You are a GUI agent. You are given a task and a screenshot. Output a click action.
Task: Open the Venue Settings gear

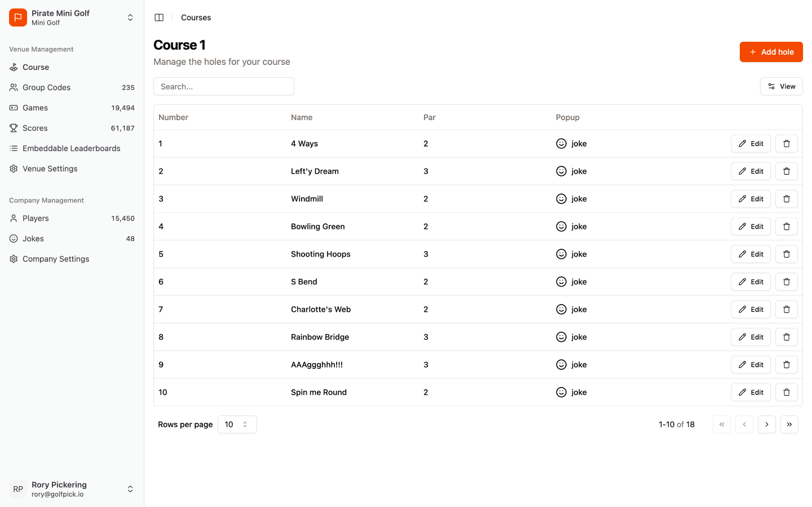pos(13,169)
